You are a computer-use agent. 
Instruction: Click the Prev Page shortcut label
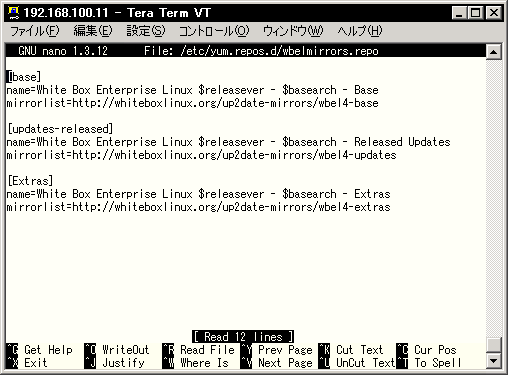click(285, 350)
